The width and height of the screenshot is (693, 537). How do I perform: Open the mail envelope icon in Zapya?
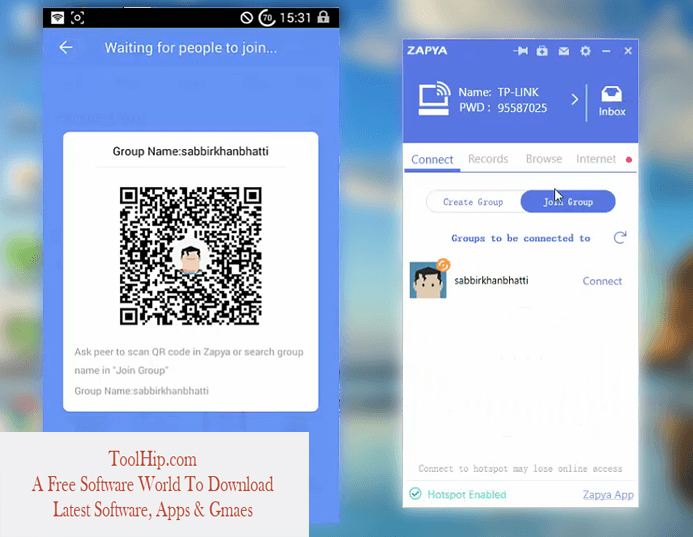click(564, 51)
